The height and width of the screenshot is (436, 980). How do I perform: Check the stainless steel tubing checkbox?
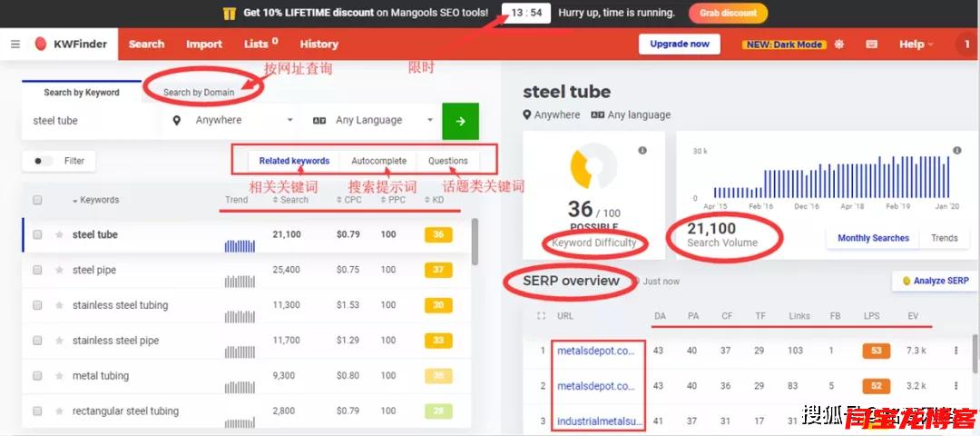pyautogui.click(x=37, y=305)
